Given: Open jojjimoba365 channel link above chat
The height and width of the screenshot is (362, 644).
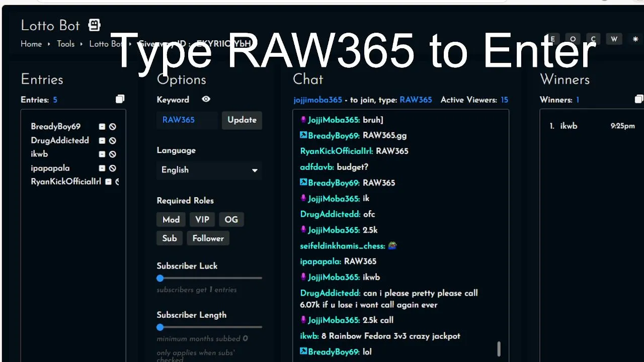Looking at the screenshot, I should coord(318,100).
